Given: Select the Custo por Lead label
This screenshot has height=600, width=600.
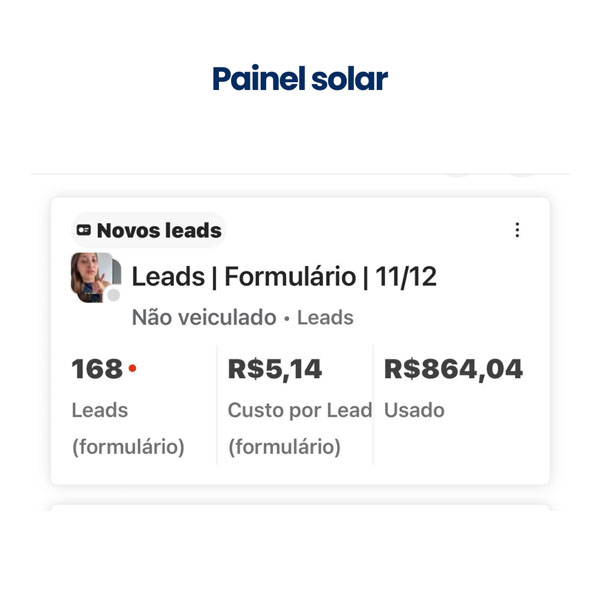Looking at the screenshot, I should pyautogui.click(x=299, y=410).
